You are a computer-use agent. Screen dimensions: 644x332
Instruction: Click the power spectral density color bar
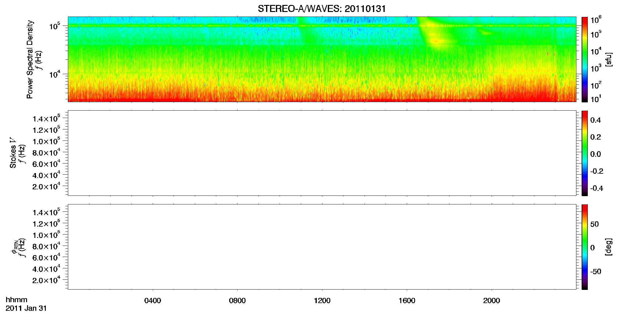click(585, 59)
